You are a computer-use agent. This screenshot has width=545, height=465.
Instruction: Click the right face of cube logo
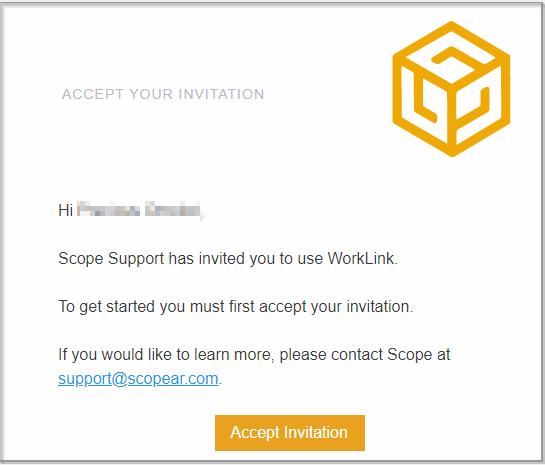tap(479, 104)
